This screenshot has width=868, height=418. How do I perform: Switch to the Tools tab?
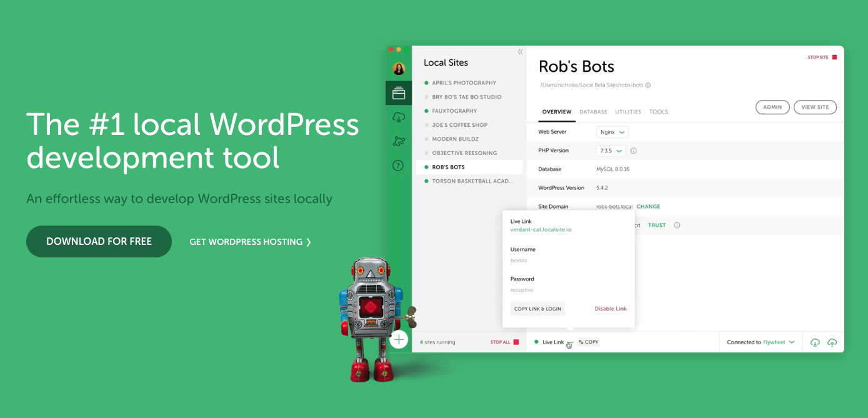[x=659, y=112]
